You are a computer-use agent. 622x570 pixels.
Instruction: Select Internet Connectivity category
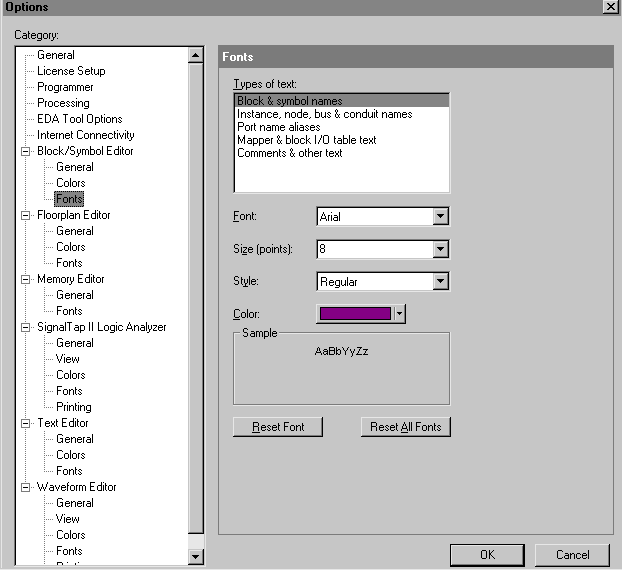tap(85, 135)
